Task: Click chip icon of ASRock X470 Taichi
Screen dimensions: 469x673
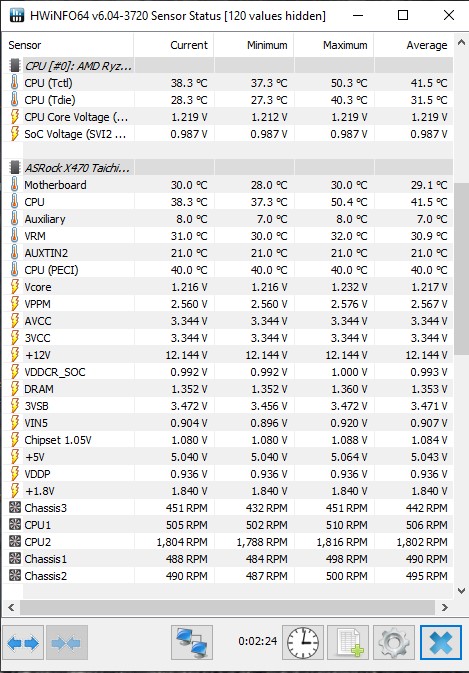Action: click(15, 167)
